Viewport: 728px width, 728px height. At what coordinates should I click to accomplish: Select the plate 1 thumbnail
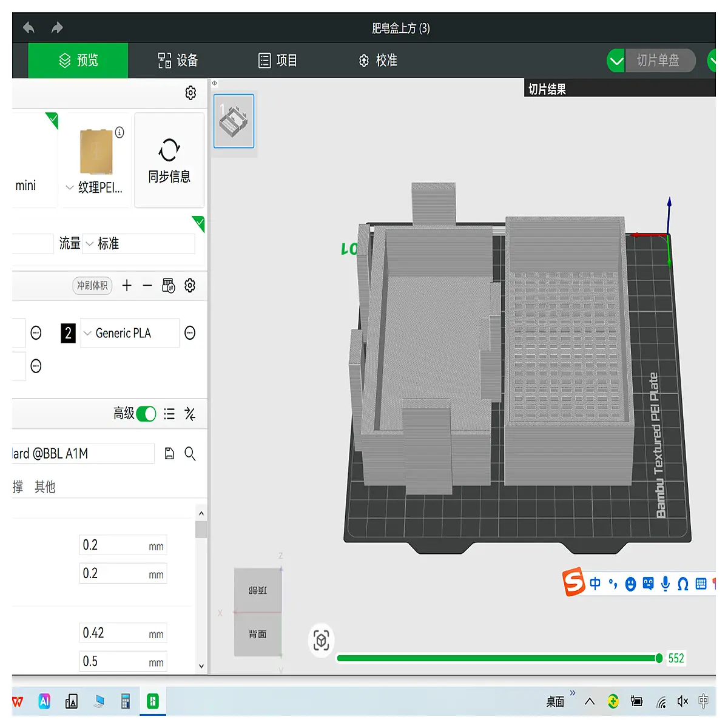(x=234, y=121)
